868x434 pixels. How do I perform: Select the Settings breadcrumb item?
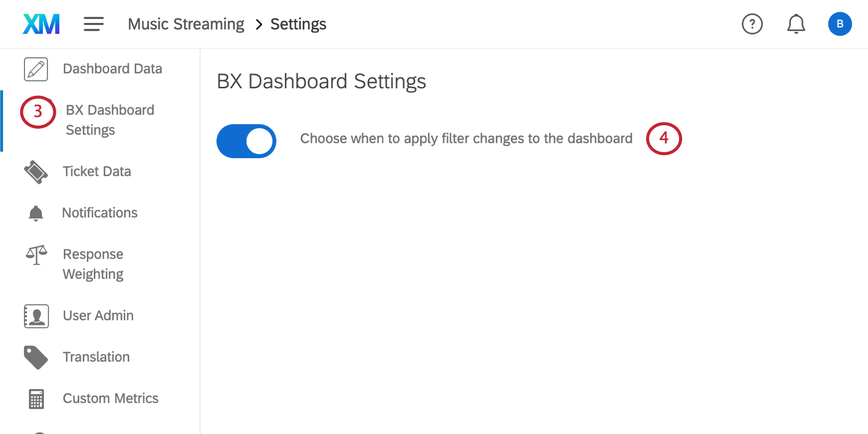[x=298, y=23]
